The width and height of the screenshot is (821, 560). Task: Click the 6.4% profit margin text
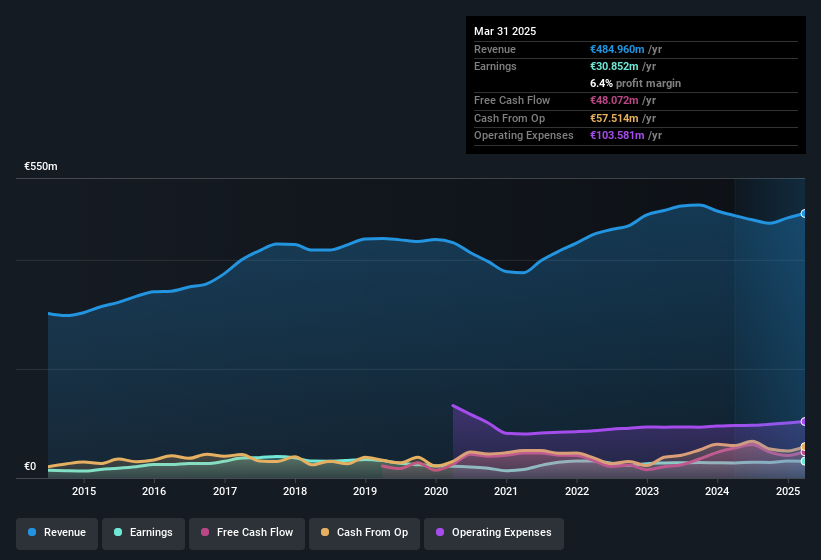coord(635,83)
